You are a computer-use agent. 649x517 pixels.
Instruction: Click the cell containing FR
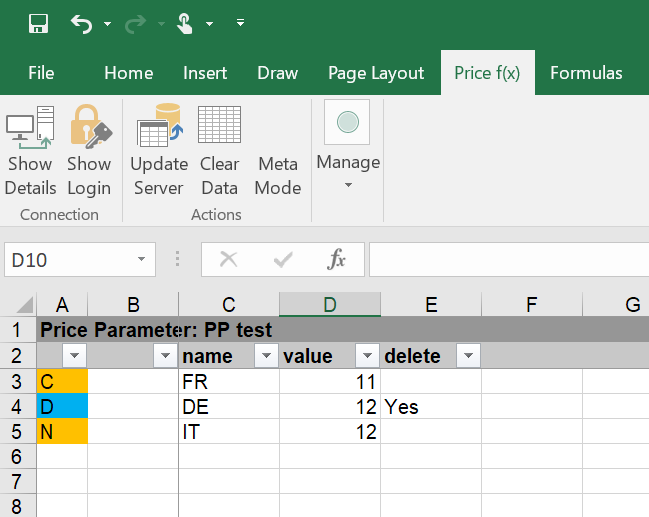pyautogui.click(x=229, y=381)
